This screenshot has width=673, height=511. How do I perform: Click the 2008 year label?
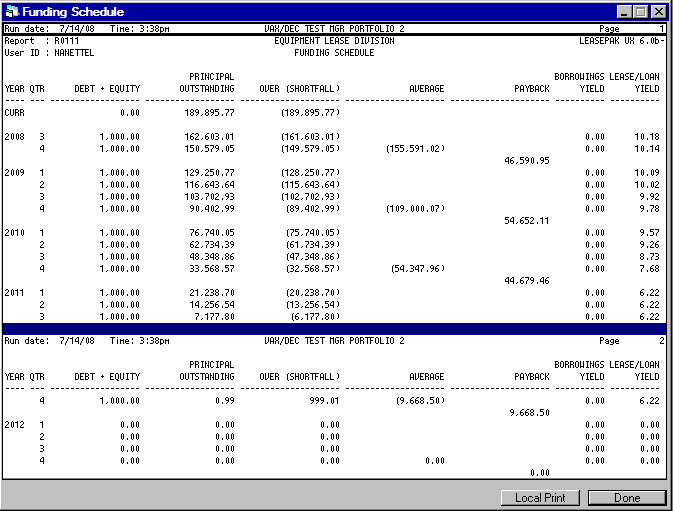tap(15, 137)
